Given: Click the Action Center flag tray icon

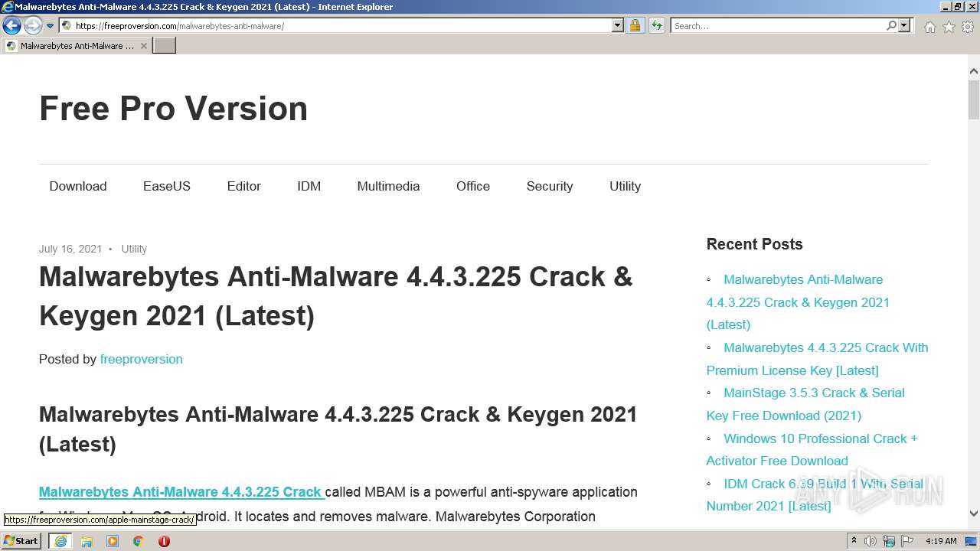Looking at the screenshot, I should pyautogui.click(x=907, y=541).
